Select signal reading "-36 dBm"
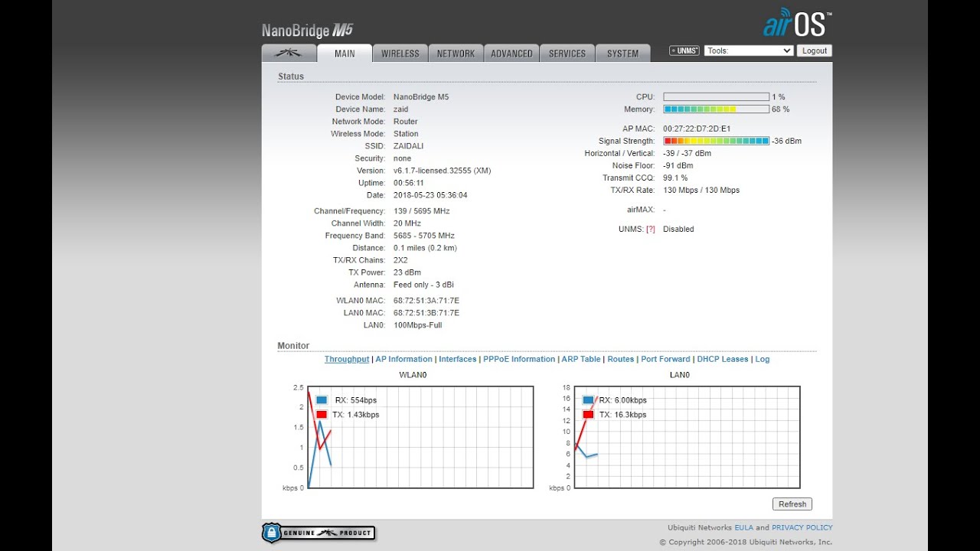This screenshot has height=551, width=980. tap(786, 141)
